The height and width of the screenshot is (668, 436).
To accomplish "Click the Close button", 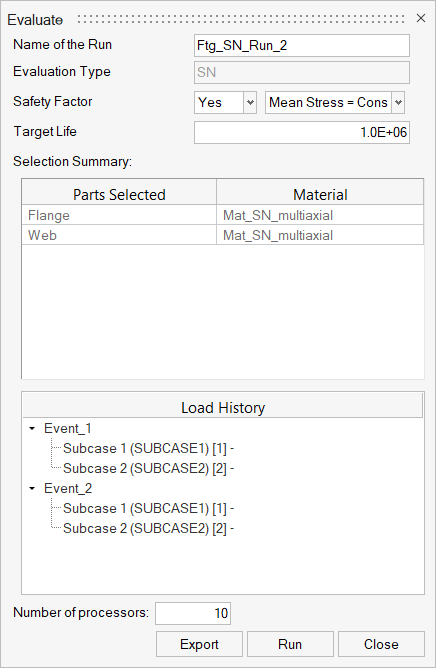I will (381, 644).
